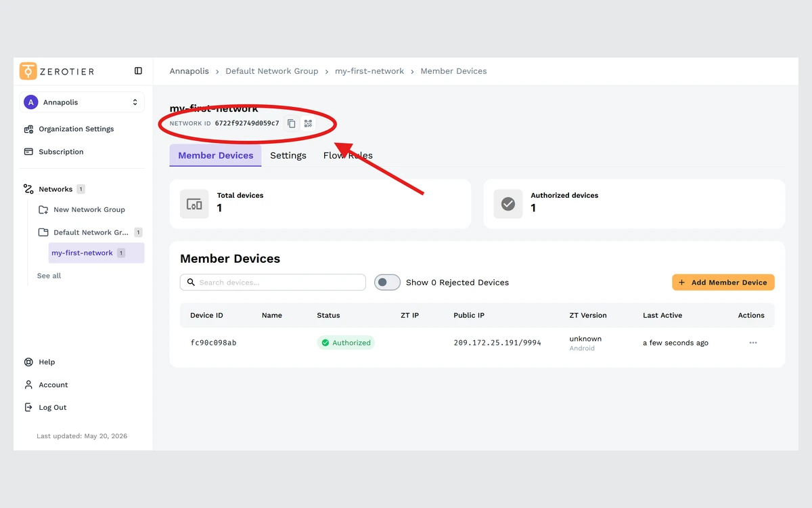Click the Authorized devices checkmark icon
The image size is (812, 508).
pyautogui.click(x=508, y=204)
